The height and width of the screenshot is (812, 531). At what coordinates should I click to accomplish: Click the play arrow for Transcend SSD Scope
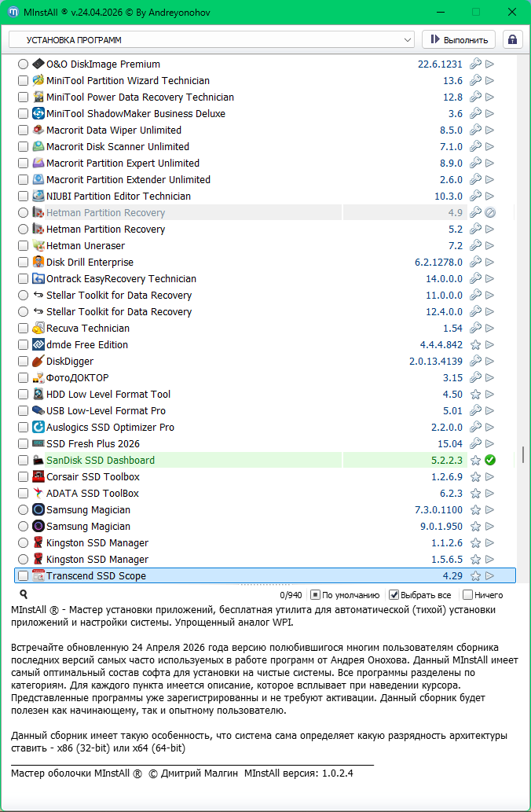click(490, 576)
